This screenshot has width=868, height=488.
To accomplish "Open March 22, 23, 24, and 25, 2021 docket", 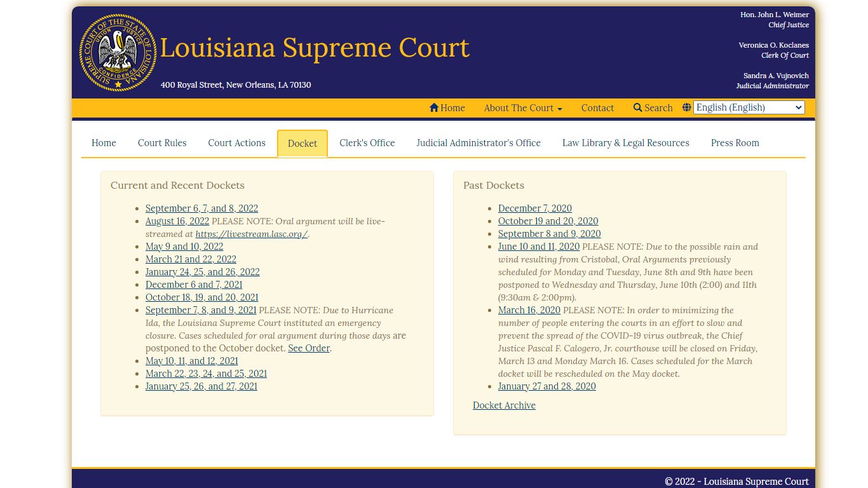I will pyautogui.click(x=206, y=374).
